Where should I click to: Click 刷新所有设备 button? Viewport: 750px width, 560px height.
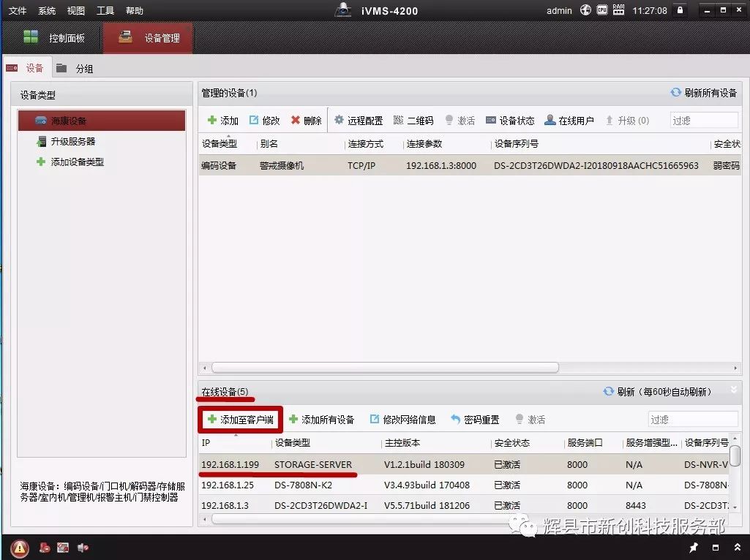pos(704,93)
